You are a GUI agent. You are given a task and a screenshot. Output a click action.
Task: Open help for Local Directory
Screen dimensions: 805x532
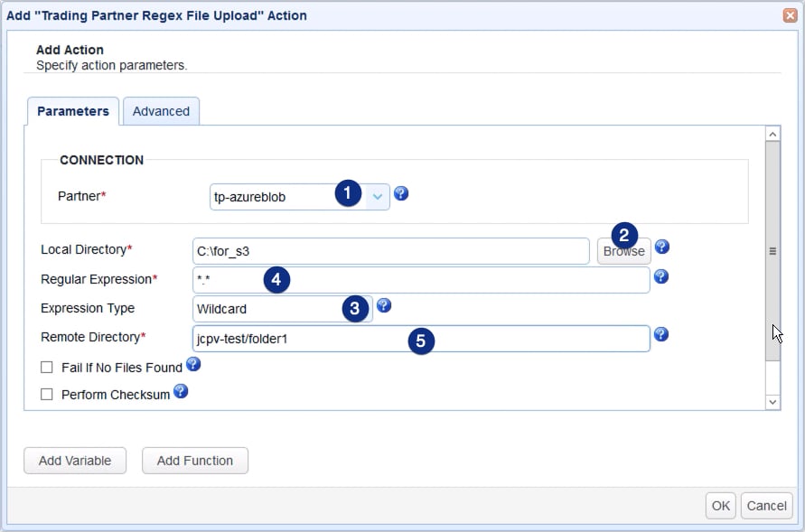tap(661, 247)
